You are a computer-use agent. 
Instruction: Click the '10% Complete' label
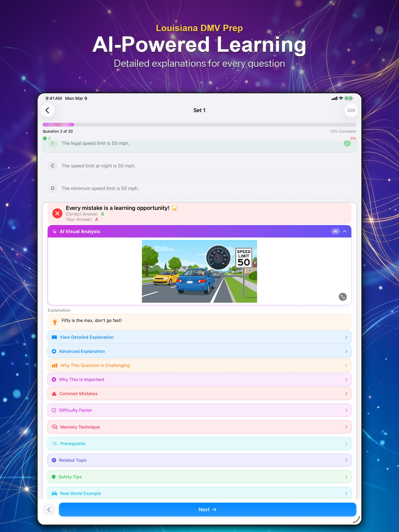[343, 131]
